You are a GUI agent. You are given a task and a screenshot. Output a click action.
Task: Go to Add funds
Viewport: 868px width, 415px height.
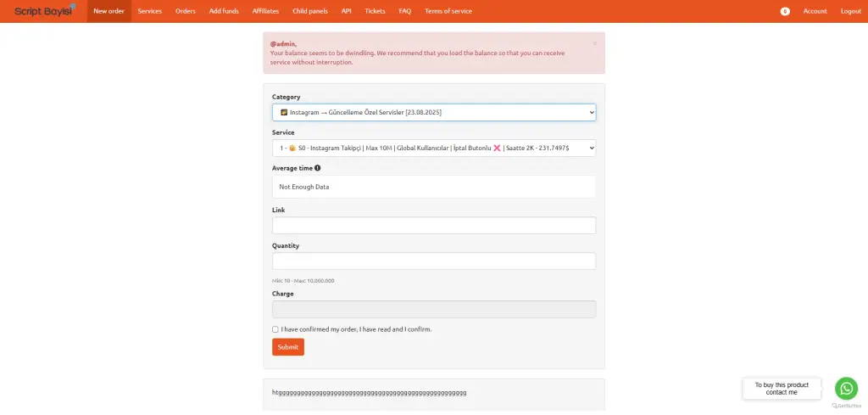[224, 11]
